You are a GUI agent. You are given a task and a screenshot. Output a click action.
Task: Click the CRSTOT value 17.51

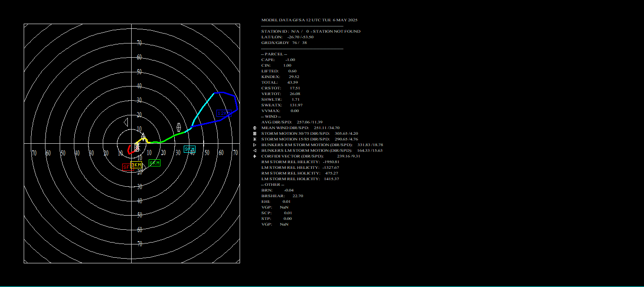point(295,88)
